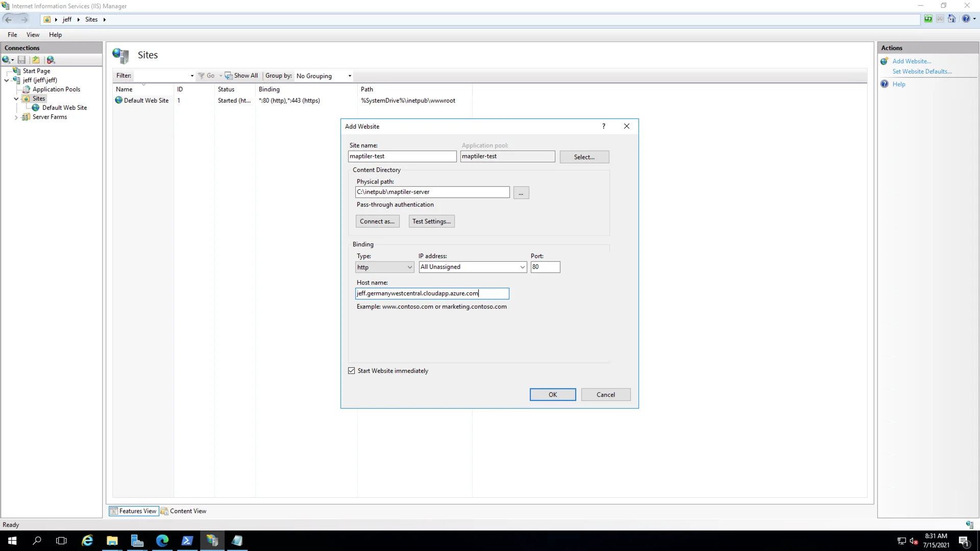The image size is (980, 551).
Task: Open the notification center icon
Action: coord(964,541)
